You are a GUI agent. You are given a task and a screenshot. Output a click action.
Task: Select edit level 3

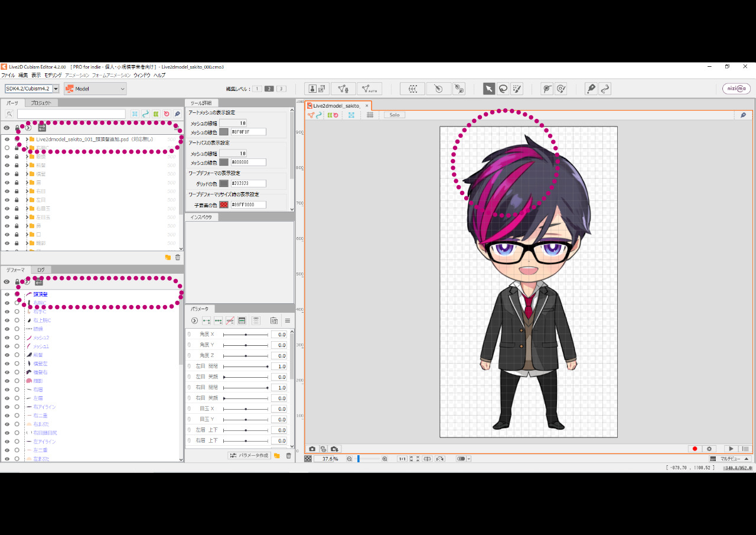[x=282, y=89]
